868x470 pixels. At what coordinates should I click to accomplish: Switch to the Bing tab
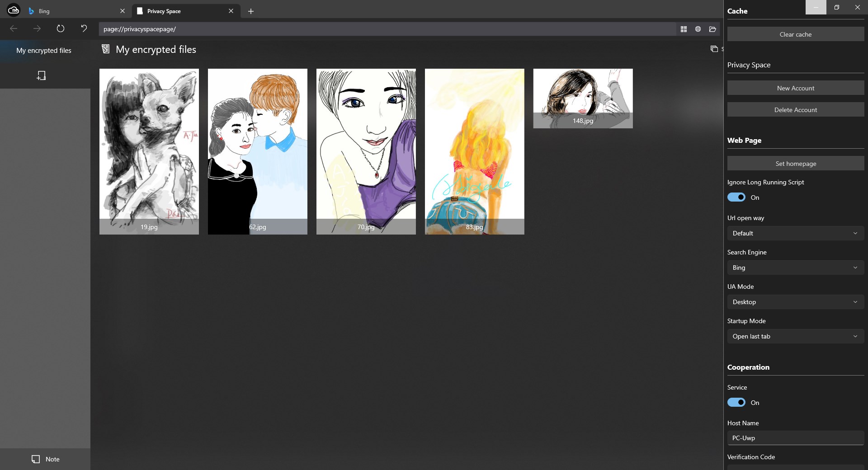pyautogui.click(x=76, y=11)
